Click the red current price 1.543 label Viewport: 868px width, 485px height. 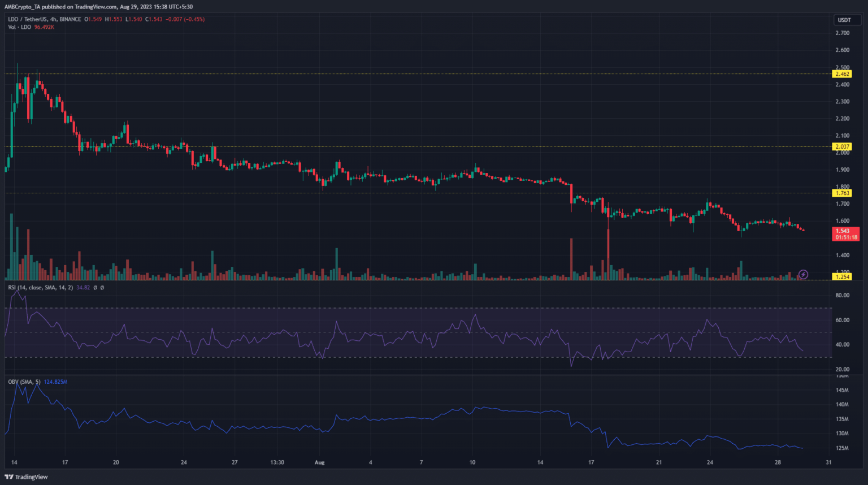846,233
